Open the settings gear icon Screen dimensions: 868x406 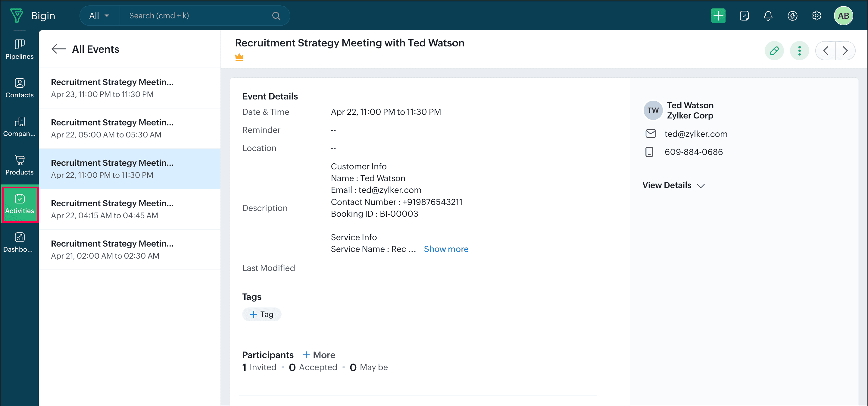click(816, 16)
